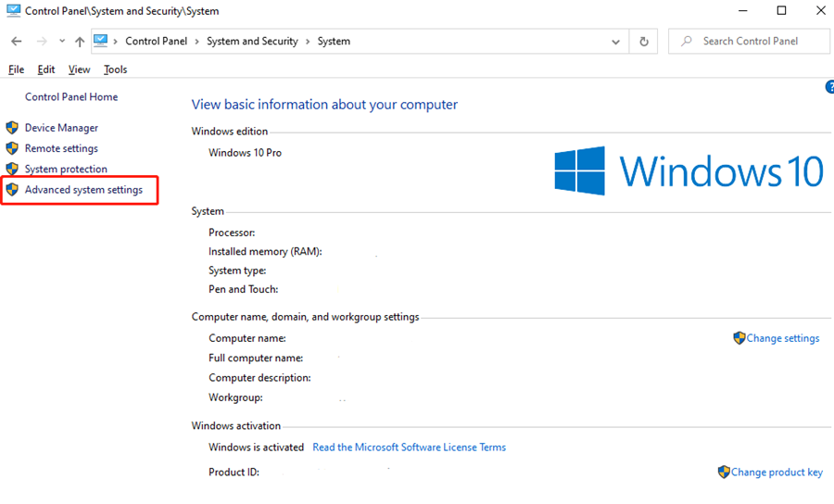Click the shield icon beside Change product key
The width and height of the screenshot is (834, 504).
pyautogui.click(x=724, y=472)
